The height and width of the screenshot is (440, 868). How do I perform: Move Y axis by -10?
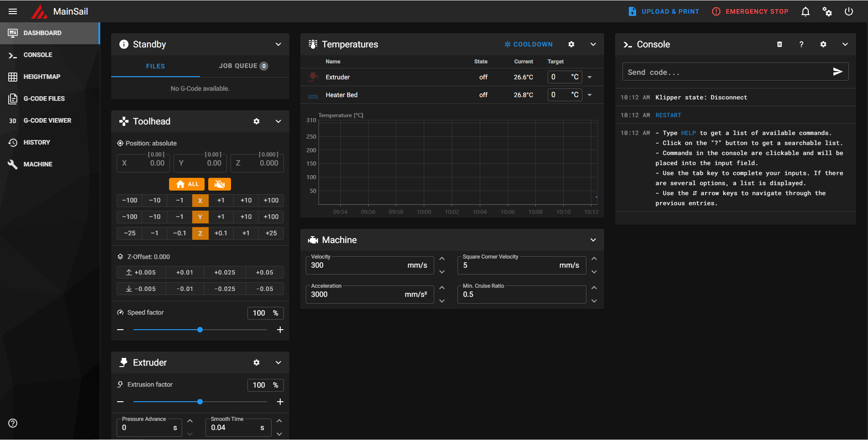coord(154,217)
